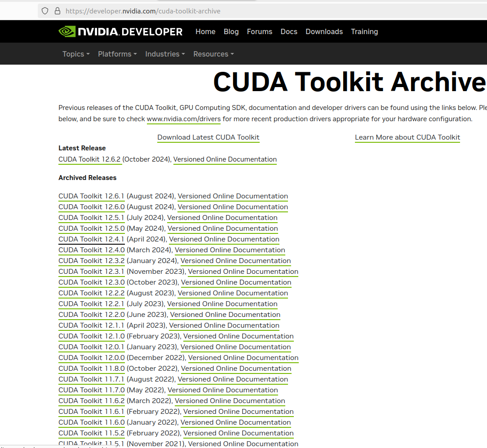The image size is (487, 448).
Task: Open Versioned Online Documentation for 11.6.0
Action: coord(235,422)
